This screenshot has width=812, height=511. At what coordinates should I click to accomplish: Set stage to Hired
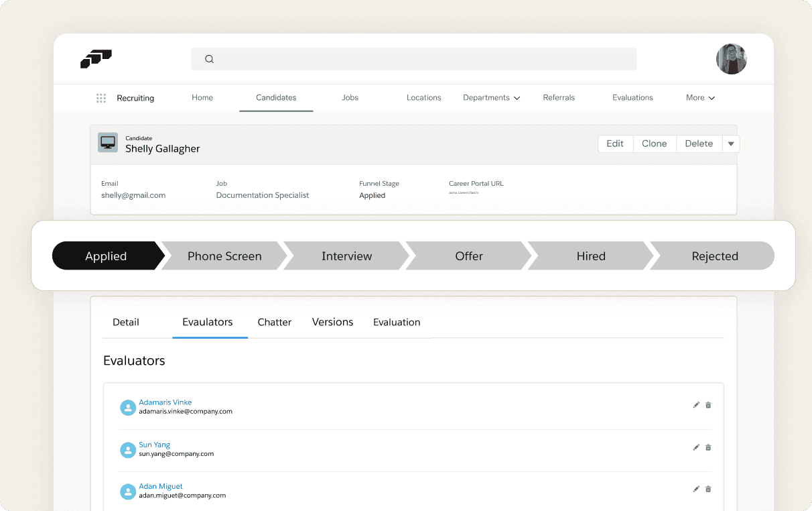[591, 256]
